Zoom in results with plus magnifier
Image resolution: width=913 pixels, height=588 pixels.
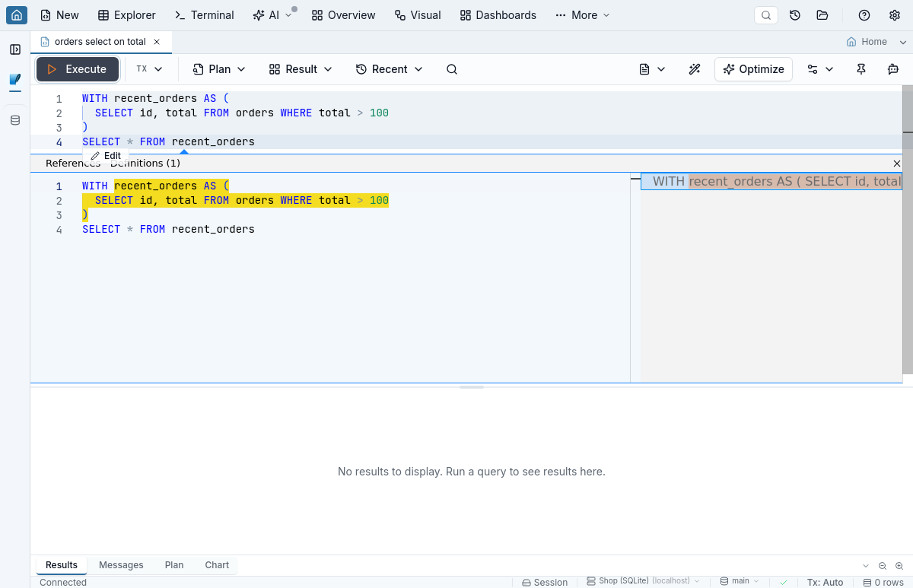point(899,566)
